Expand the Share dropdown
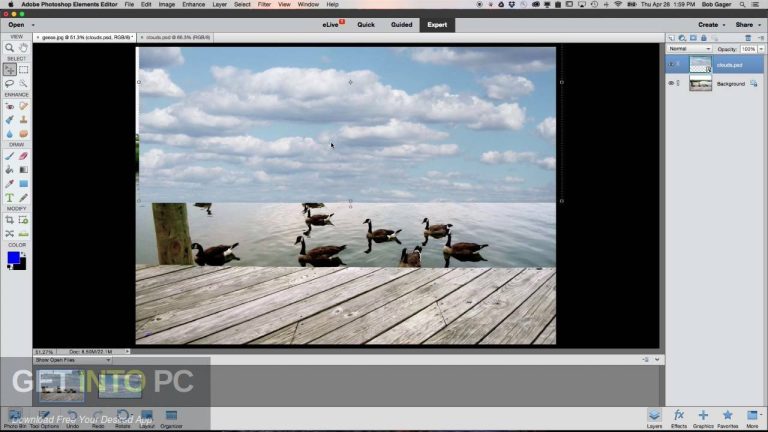This screenshot has width=768, height=432. (760, 25)
